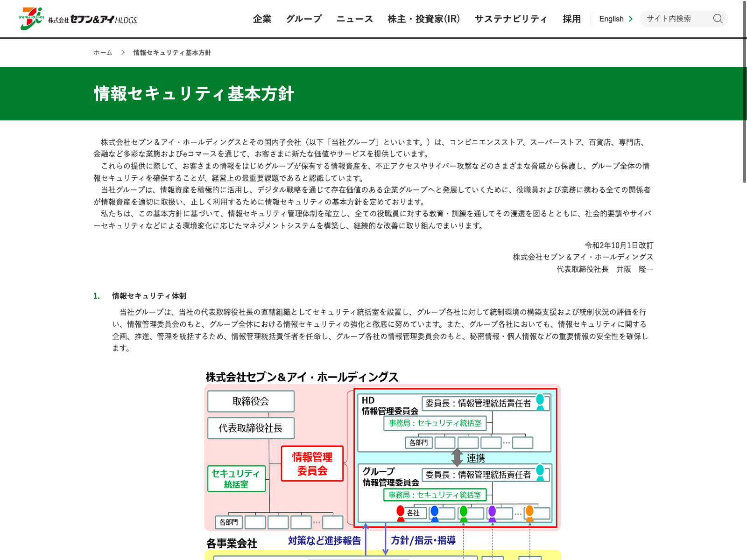Expand the サステナビリティ menu
747x560 pixels.
(511, 19)
